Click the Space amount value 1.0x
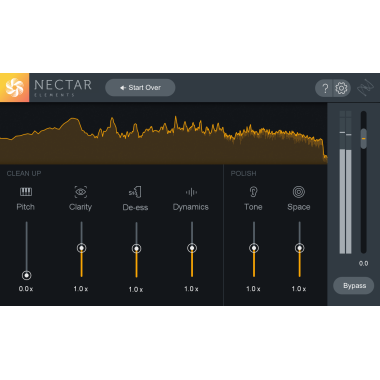The image size is (380, 380). (x=299, y=289)
